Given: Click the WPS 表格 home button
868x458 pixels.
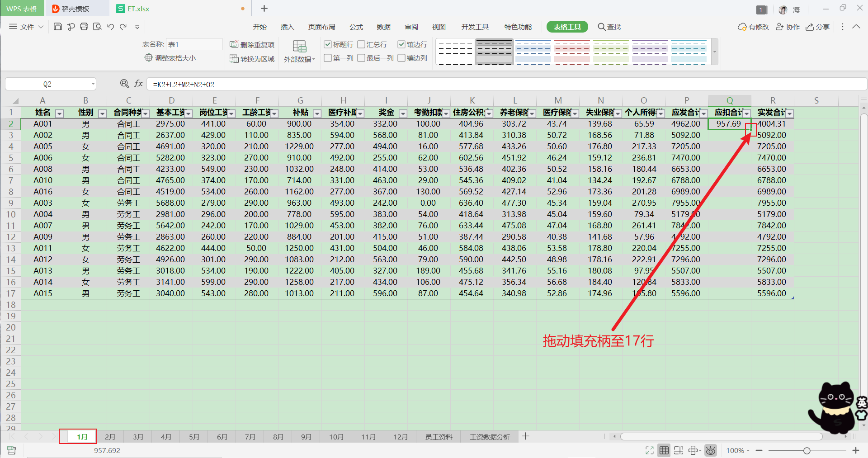Looking at the screenshot, I should pyautogui.click(x=22, y=9).
